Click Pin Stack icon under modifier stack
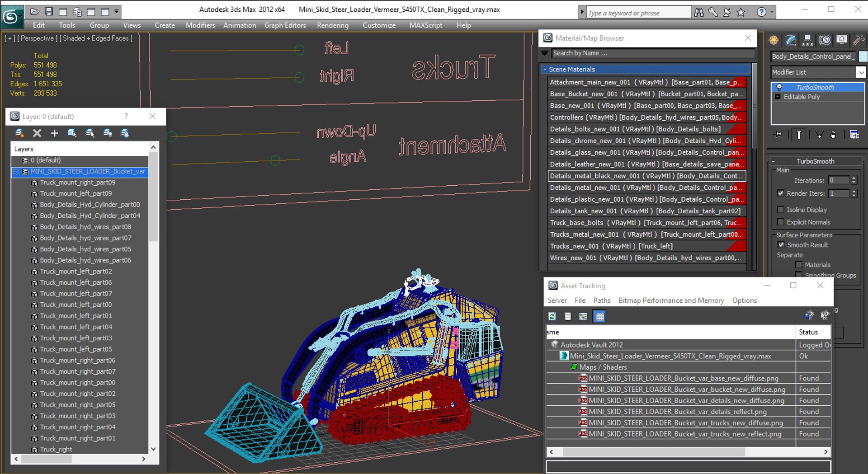Viewport: 868px width, 474px height. [x=778, y=135]
